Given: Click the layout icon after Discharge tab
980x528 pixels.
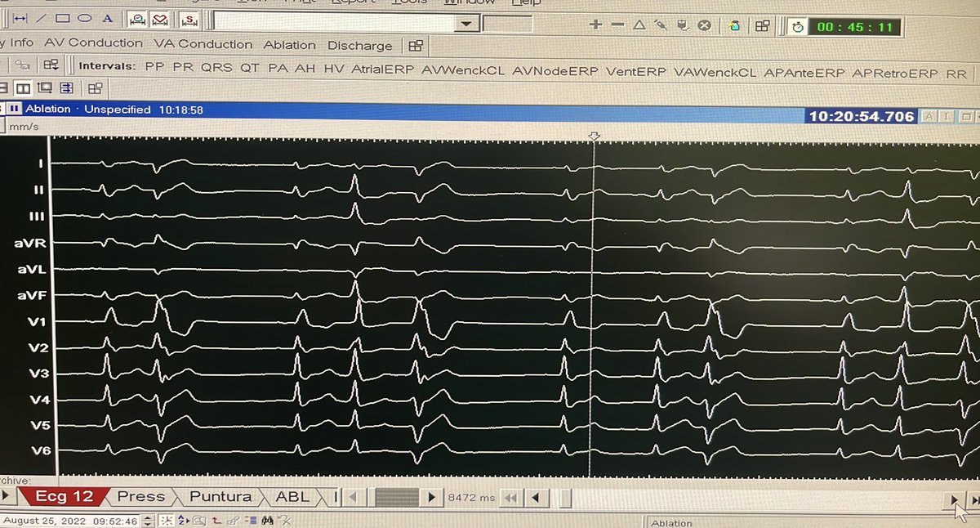Looking at the screenshot, I should (x=416, y=46).
